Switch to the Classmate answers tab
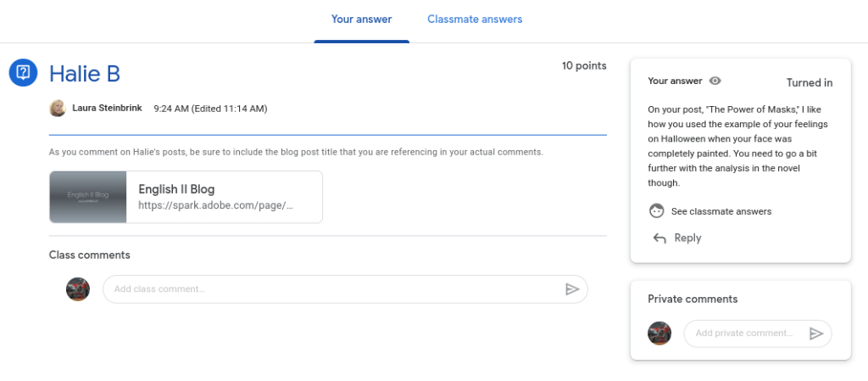Viewport: 868px width, 381px height. pyautogui.click(x=475, y=19)
